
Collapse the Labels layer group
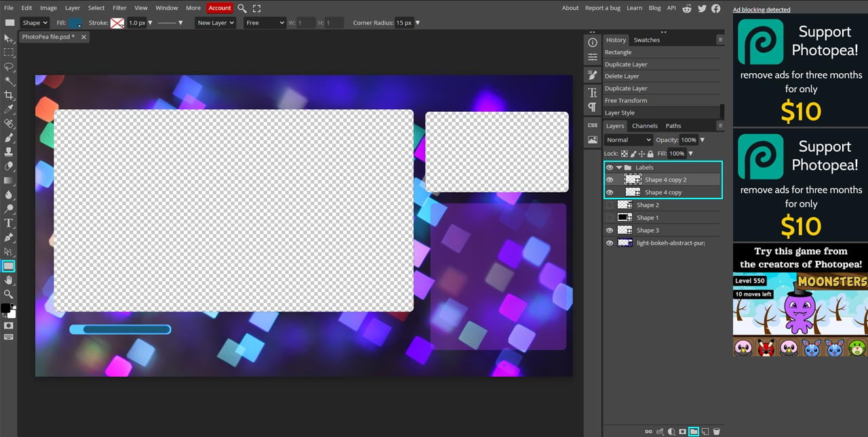coord(618,167)
